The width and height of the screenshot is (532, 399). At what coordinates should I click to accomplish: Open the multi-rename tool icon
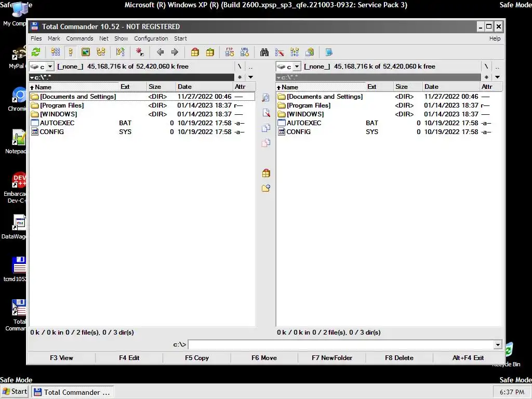280,52
